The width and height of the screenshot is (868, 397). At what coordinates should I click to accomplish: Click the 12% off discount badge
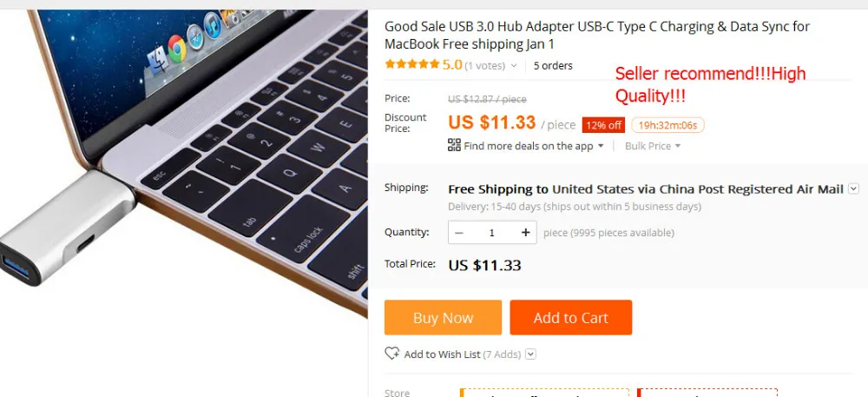[x=603, y=125]
